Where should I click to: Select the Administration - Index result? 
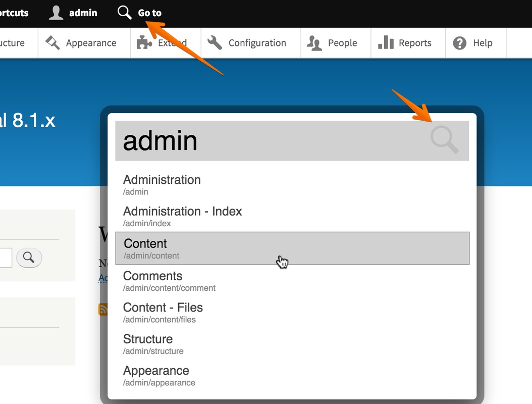pyautogui.click(x=292, y=216)
